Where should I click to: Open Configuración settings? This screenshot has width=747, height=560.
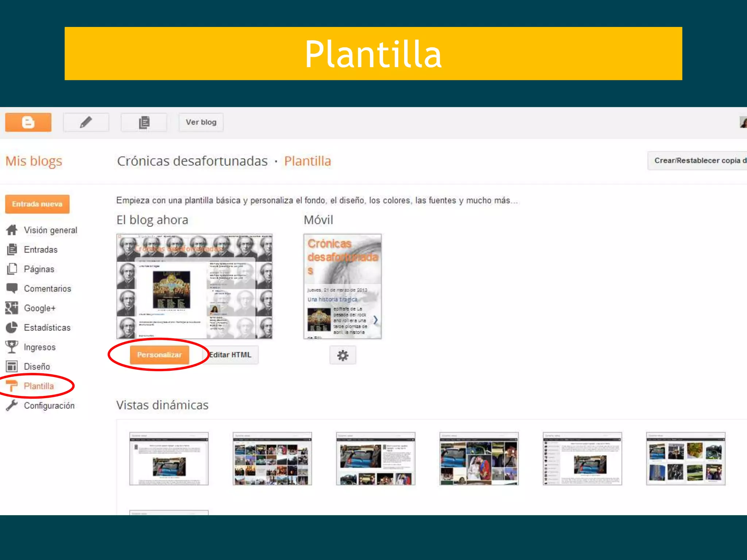[x=49, y=405]
